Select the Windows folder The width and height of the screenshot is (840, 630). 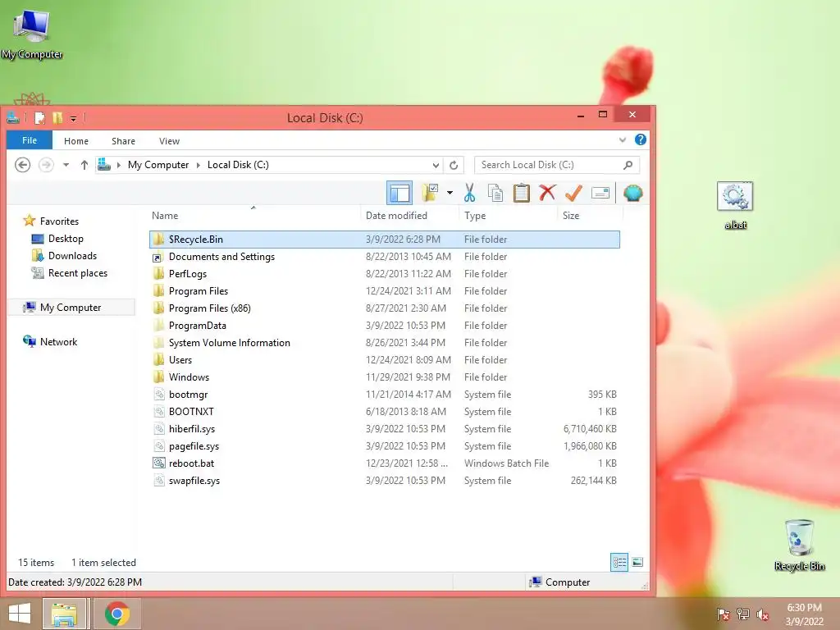coord(384,377)
